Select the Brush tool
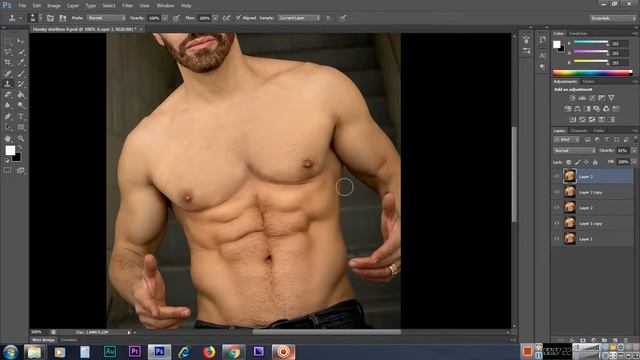The height and width of the screenshot is (360, 640). coord(20,73)
